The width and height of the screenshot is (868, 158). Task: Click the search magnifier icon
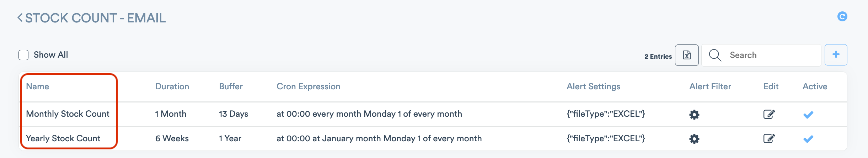pyautogui.click(x=715, y=55)
